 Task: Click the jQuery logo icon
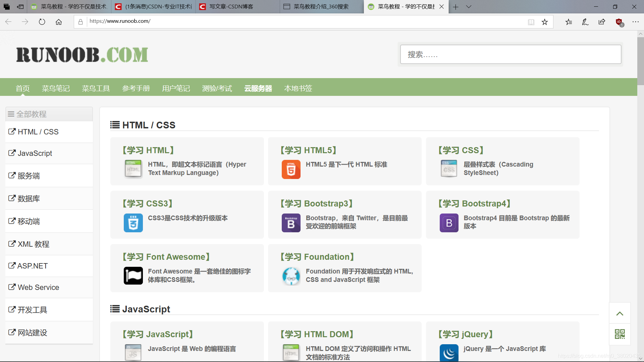coord(449,353)
